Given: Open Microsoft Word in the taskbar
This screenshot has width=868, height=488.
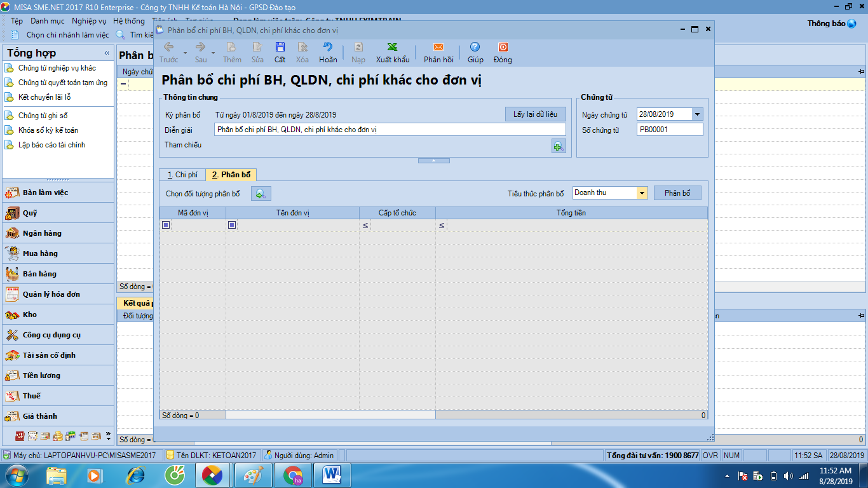Looking at the screenshot, I should click(332, 475).
